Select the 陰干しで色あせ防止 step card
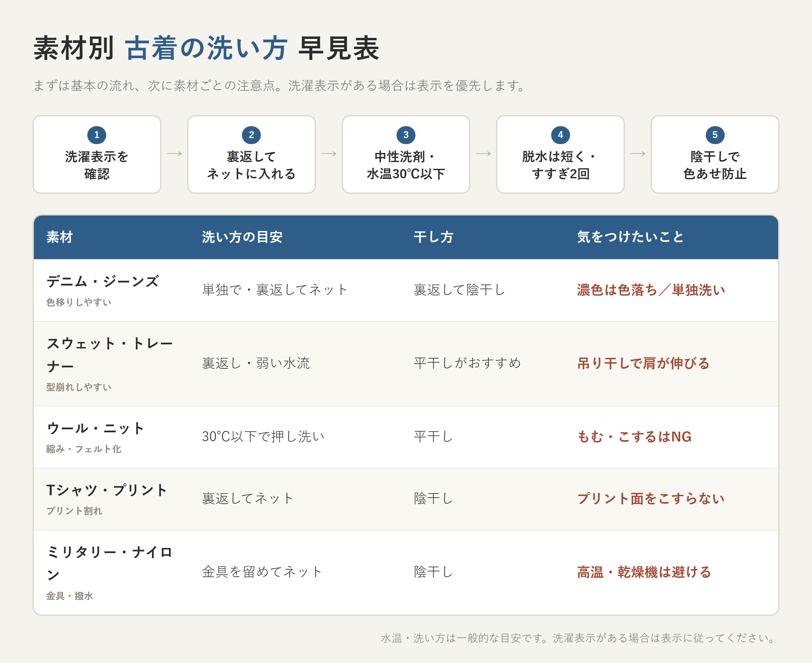Viewport: 812px width, 663px height. (x=715, y=154)
